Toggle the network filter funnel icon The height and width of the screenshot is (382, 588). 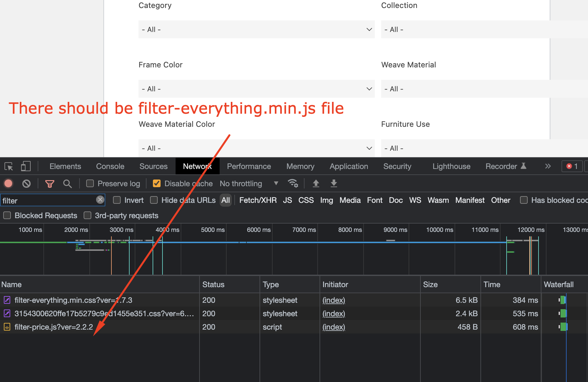click(x=50, y=184)
